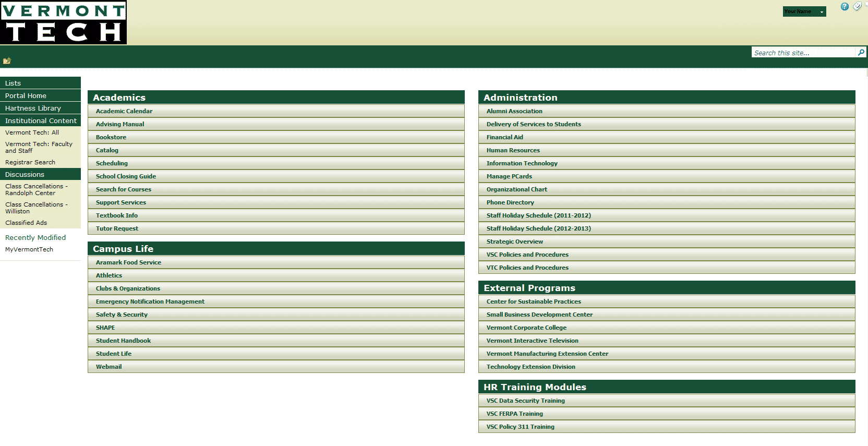Click the search magnifier icon

point(861,52)
